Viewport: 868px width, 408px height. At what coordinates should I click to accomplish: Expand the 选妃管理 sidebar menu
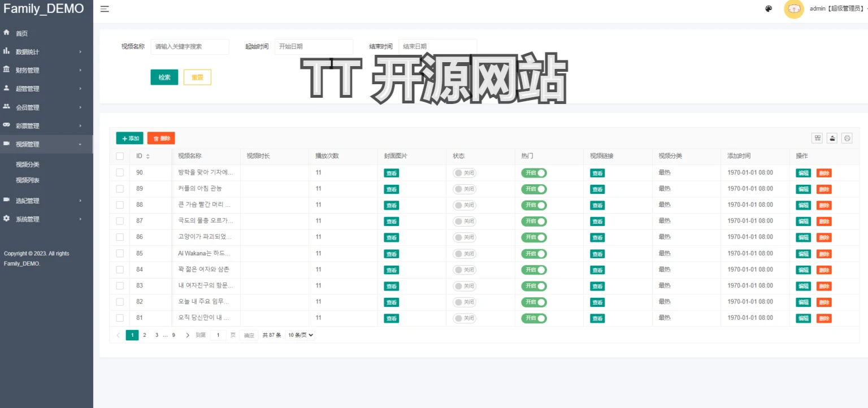tap(46, 201)
